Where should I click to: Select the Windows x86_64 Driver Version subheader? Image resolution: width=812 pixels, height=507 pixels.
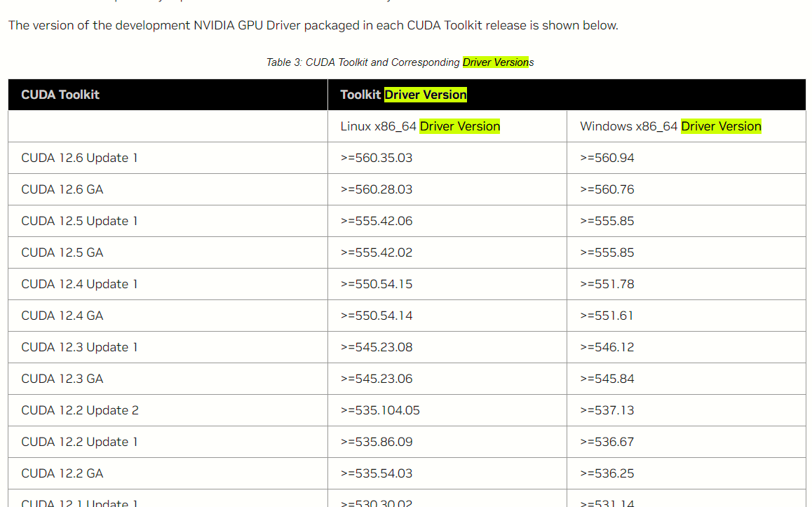[x=670, y=126]
